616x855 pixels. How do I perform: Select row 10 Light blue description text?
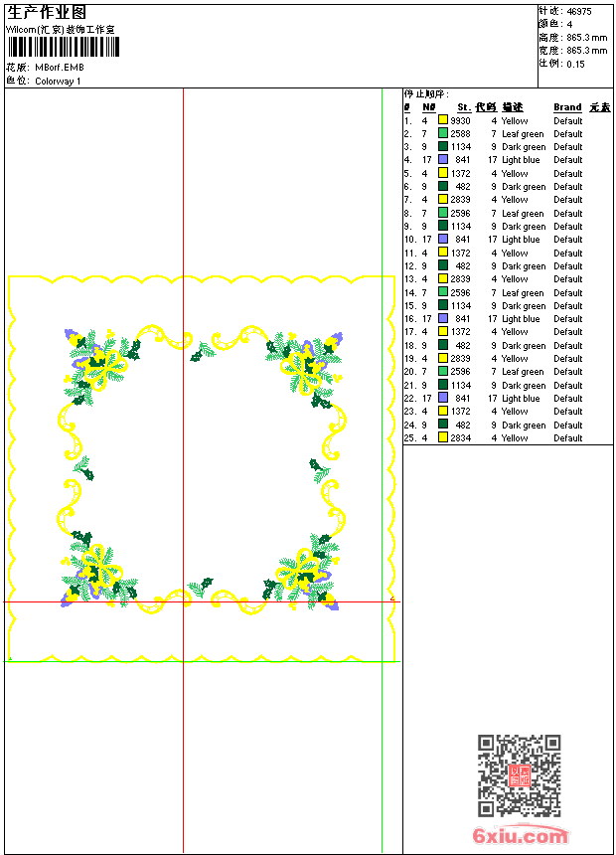pos(521,239)
